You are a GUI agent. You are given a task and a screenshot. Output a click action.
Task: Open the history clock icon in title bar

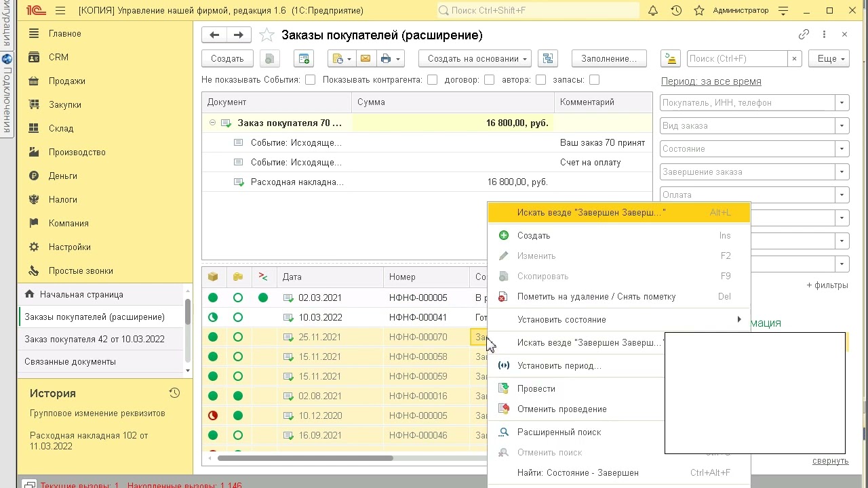[676, 11]
